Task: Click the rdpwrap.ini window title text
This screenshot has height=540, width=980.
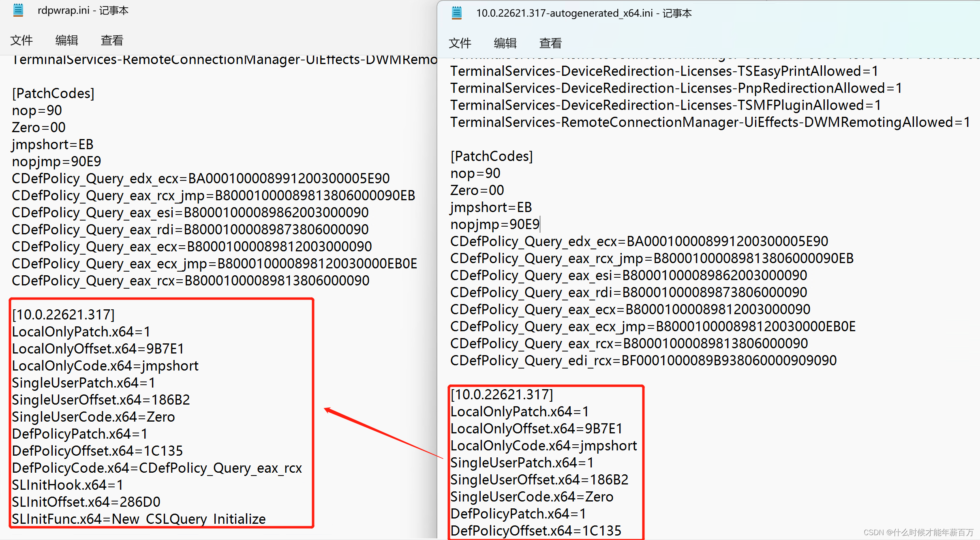Action: 83,10
